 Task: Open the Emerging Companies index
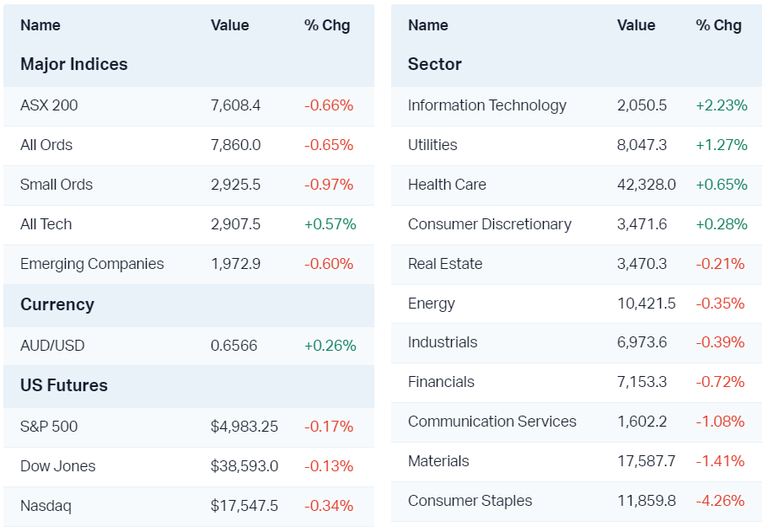(x=92, y=264)
